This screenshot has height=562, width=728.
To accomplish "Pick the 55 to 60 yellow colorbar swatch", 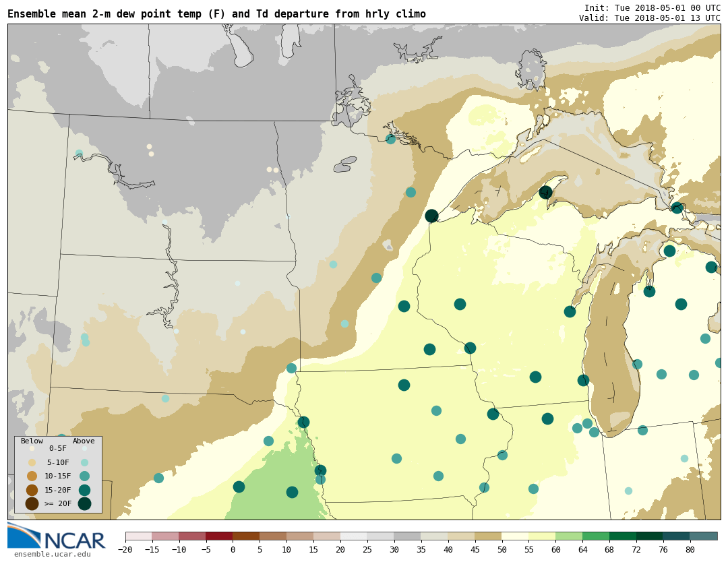I will click(542, 536).
